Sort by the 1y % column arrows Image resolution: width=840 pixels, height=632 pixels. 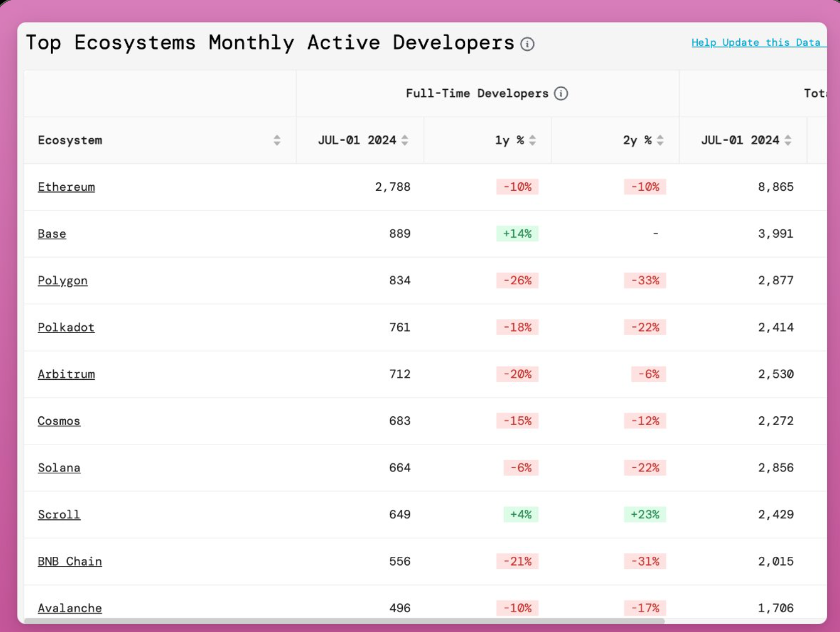click(532, 140)
